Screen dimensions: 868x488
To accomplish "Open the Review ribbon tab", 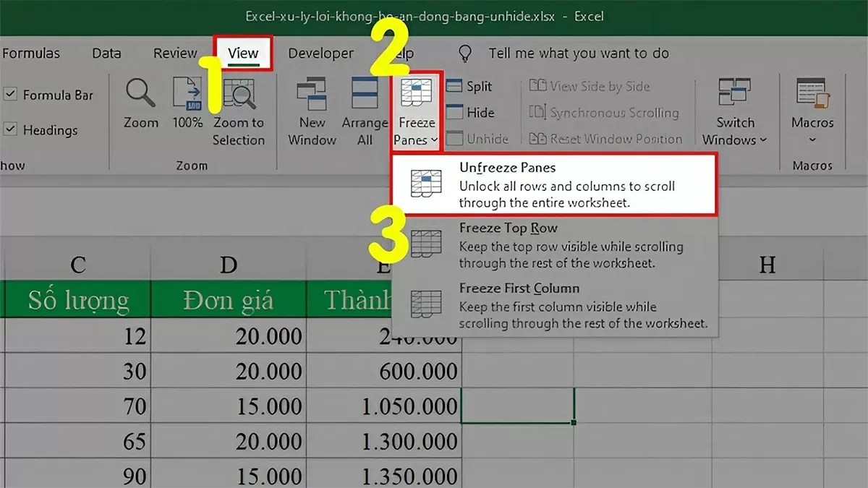I will (x=174, y=53).
